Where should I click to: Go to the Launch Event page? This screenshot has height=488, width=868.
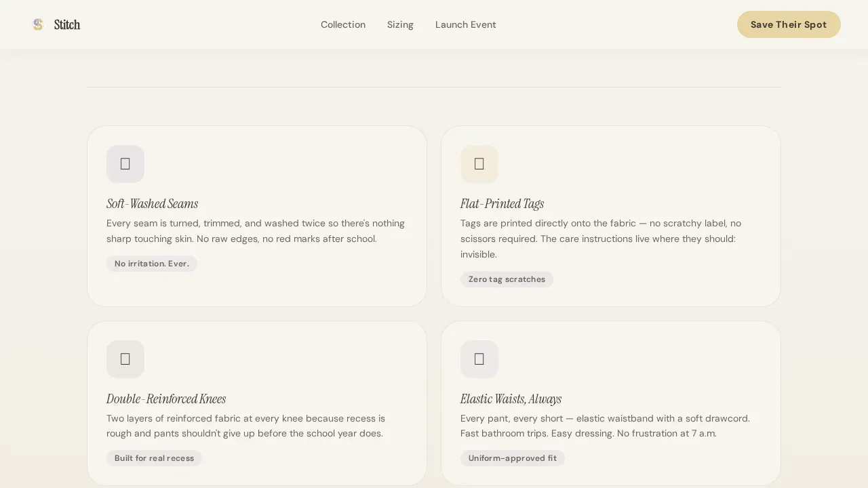pyautogui.click(x=466, y=24)
